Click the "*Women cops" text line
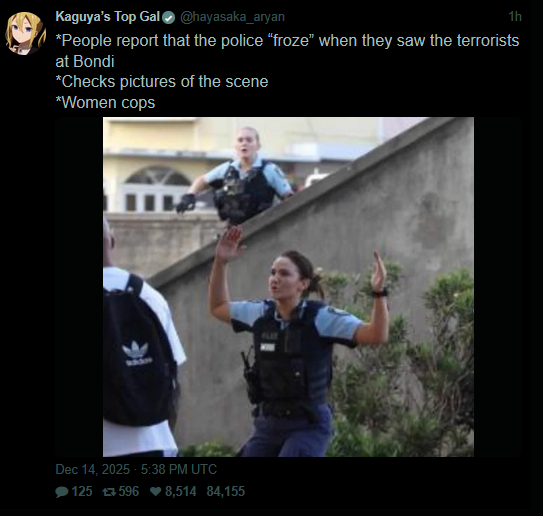This screenshot has height=516, width=543. click(x=105, y=103)
